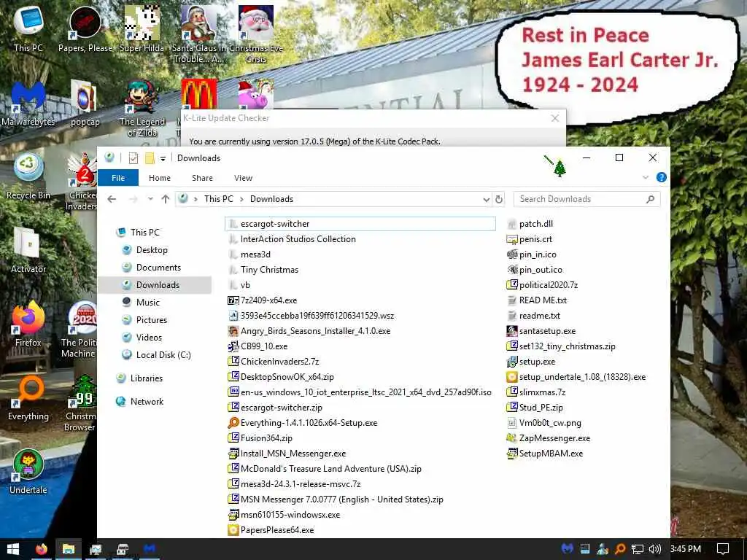Viewport: 747px width, 560px height.
Task: Click the File Explorer taskbar button
Action: point(69,549)
